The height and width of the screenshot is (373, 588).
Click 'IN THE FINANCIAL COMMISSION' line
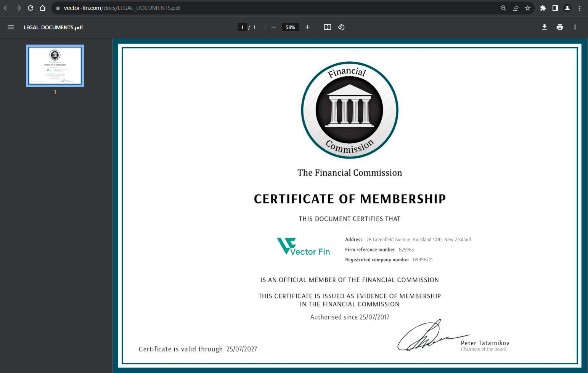[350, 304]
